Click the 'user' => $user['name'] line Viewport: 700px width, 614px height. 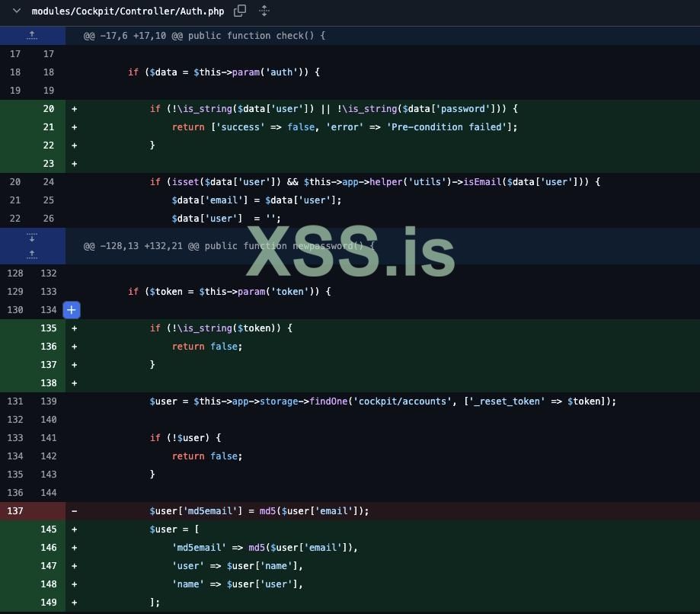[238, 566]
